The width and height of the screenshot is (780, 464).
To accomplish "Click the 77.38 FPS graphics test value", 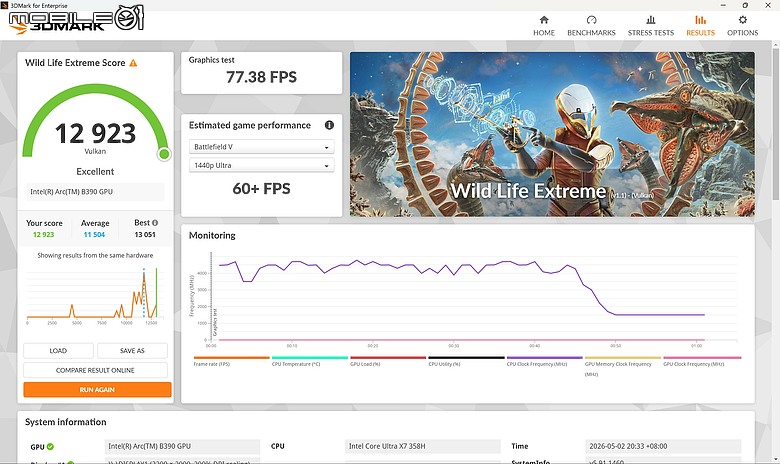I will [261, 77].
